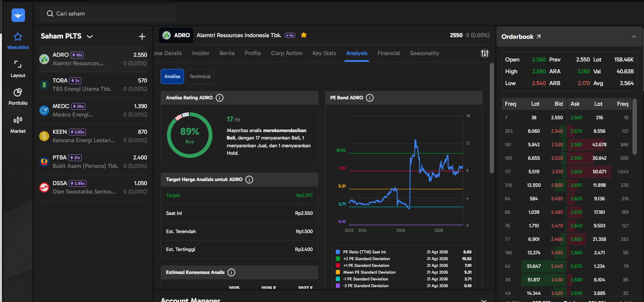Click the 3x leverage badge on TOBA

[x=75, y=81]
